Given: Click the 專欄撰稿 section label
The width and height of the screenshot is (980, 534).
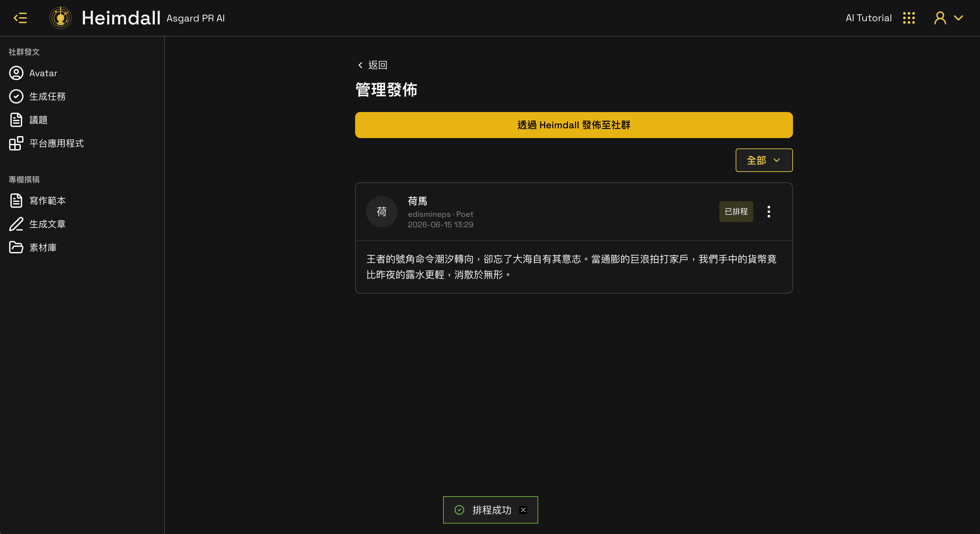Looking at the screenshot, I should click(x=24, y=179).
